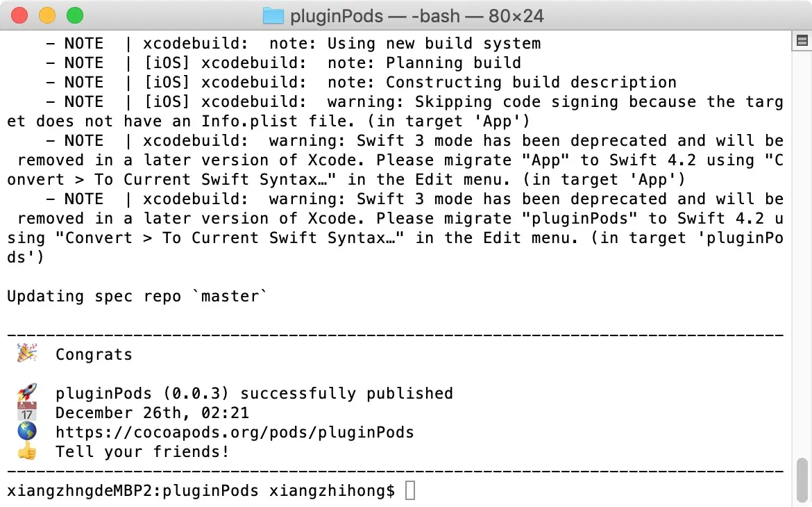The width and height of the screenshot is (812, 507).
Task: Click the window title "pluginPods — -bash — 80×24"
Action: pyautogui.click(x=417, y=16)
